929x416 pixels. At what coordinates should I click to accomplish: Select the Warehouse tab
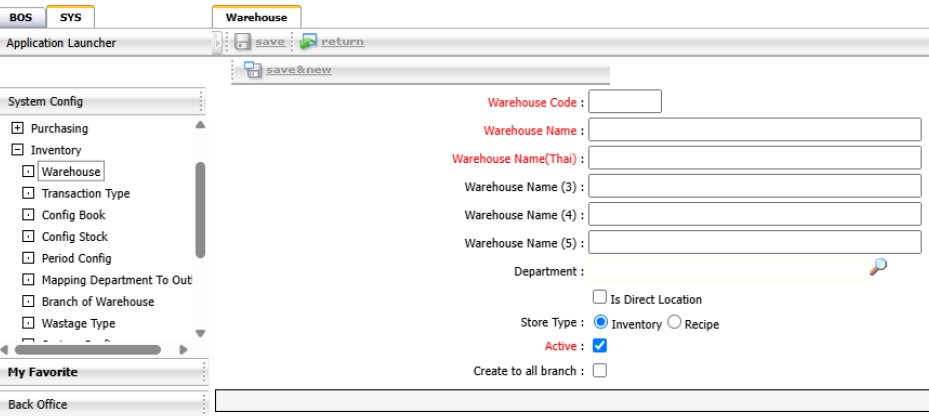pyautogui.click(x=256, y=17)
